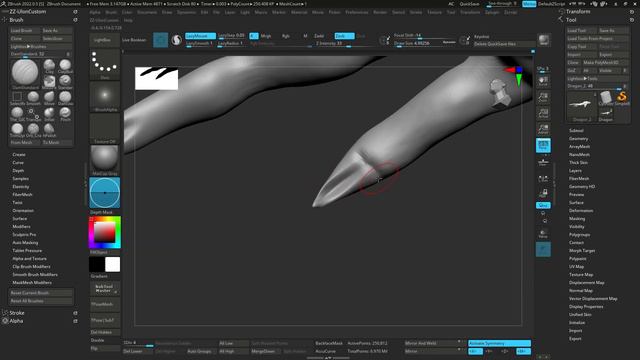Open the Help menu
The height and width of the screenshot is (360, 640).
(128, 20)
